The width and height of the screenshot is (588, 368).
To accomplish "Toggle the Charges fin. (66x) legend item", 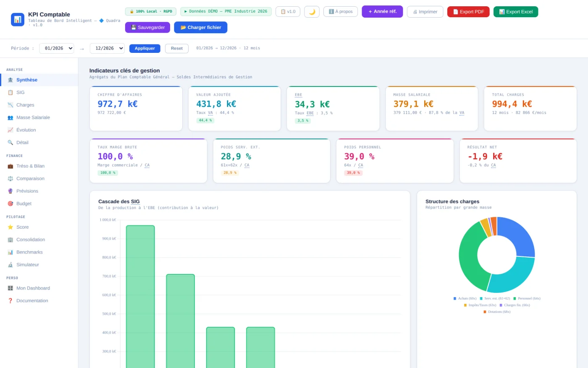I will pos(514,305).
